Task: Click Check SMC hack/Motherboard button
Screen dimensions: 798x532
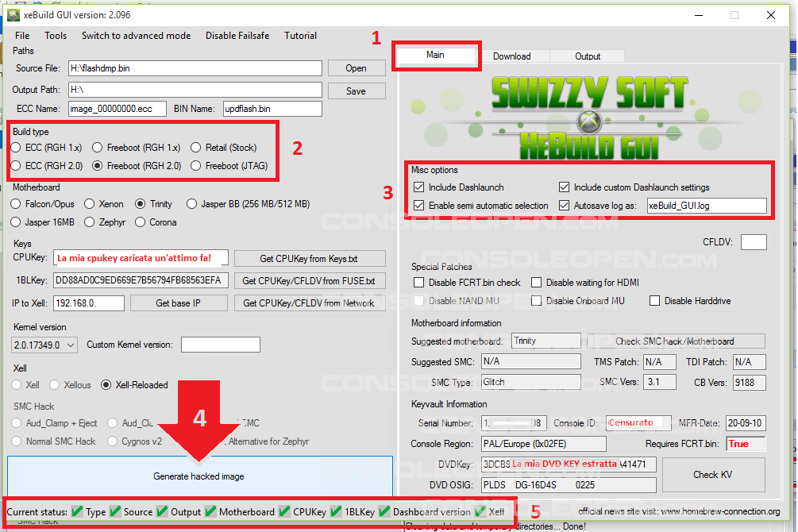Action: [676, 341]
